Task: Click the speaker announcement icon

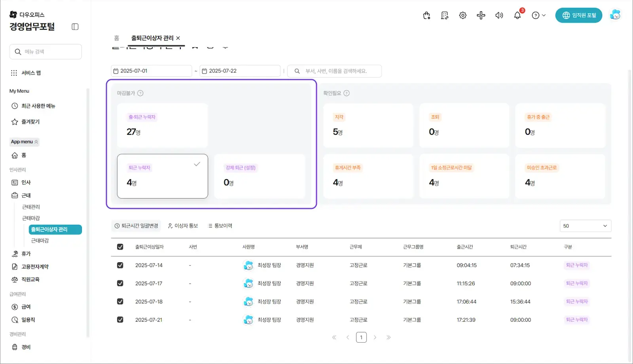Action: tap(499, 15)
